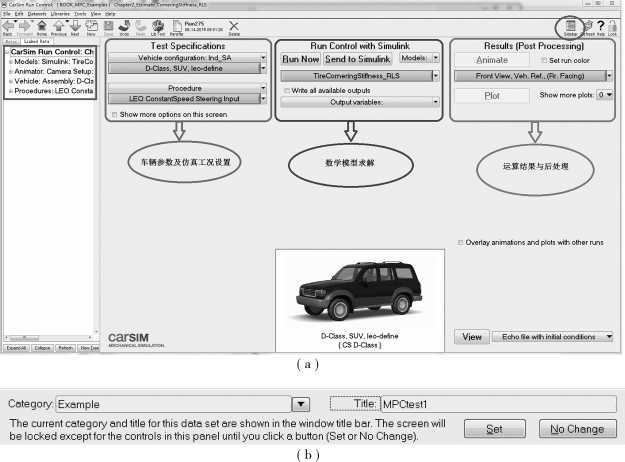
Task: Open D-Class, SUV, leo-define dataset dropdown
Action: pyautogui.click(x=263, y=69)
